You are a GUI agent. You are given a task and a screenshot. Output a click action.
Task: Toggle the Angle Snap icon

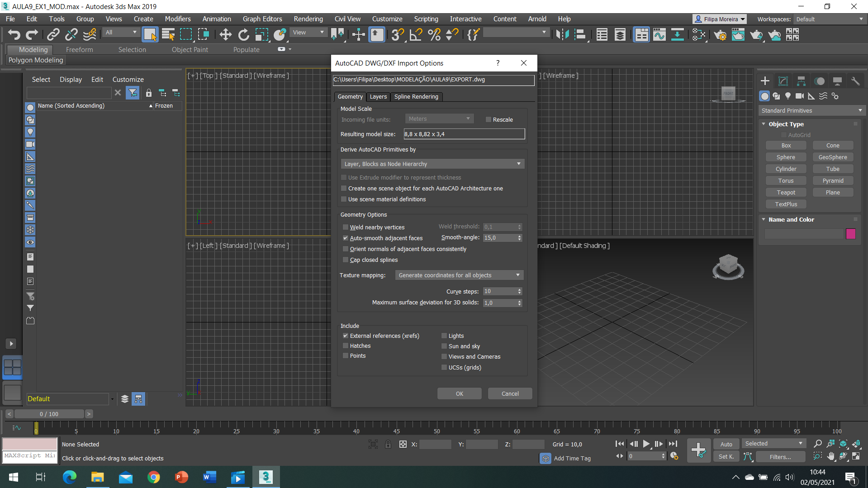416,35
